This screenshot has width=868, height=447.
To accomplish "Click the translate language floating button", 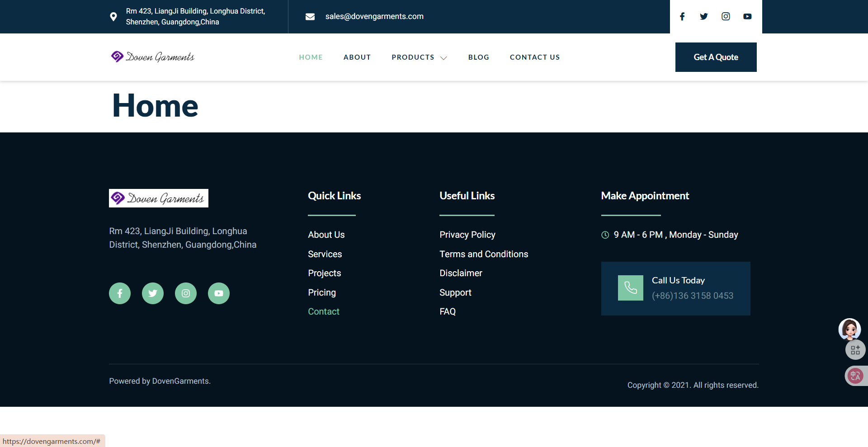I will pyautogui.click(x=855, y=376).
